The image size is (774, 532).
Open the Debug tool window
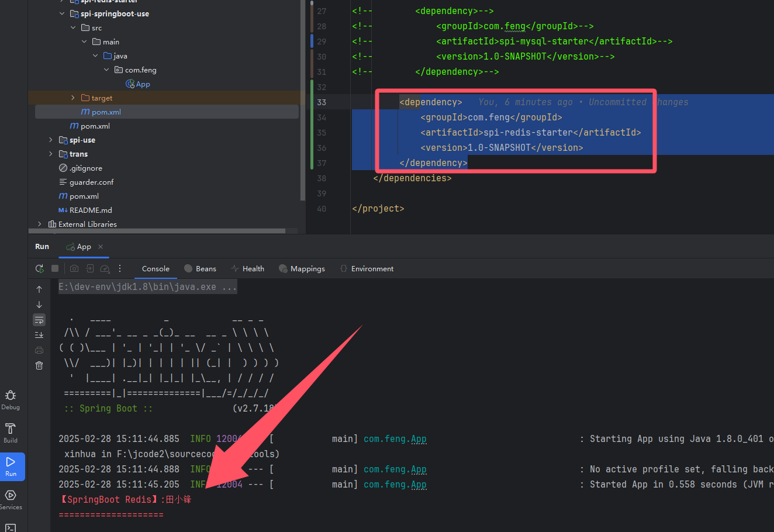click(x=11, y=399)
